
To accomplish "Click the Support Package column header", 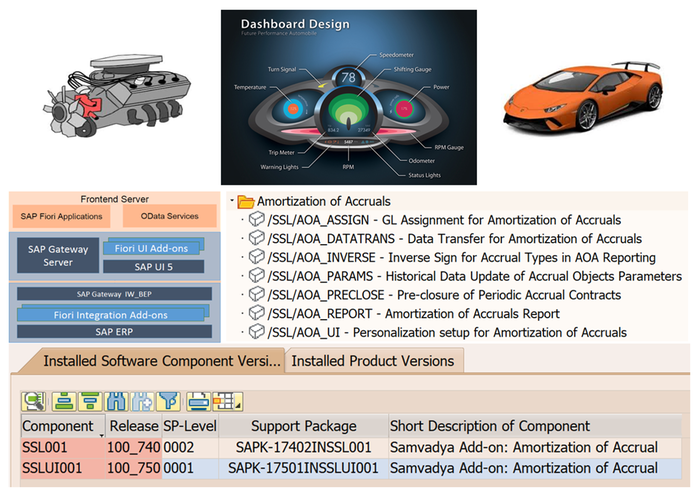I will click(304, 426).
